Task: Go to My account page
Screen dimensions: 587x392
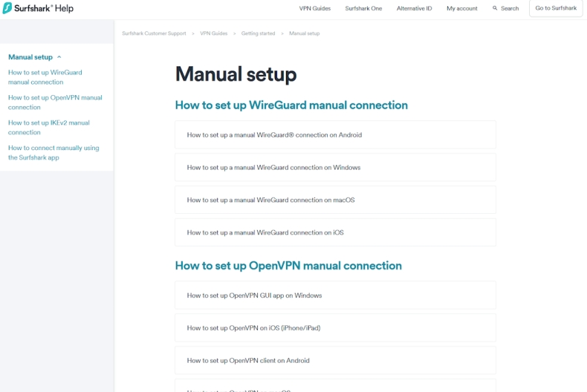Action: click(x=461, y=8)
